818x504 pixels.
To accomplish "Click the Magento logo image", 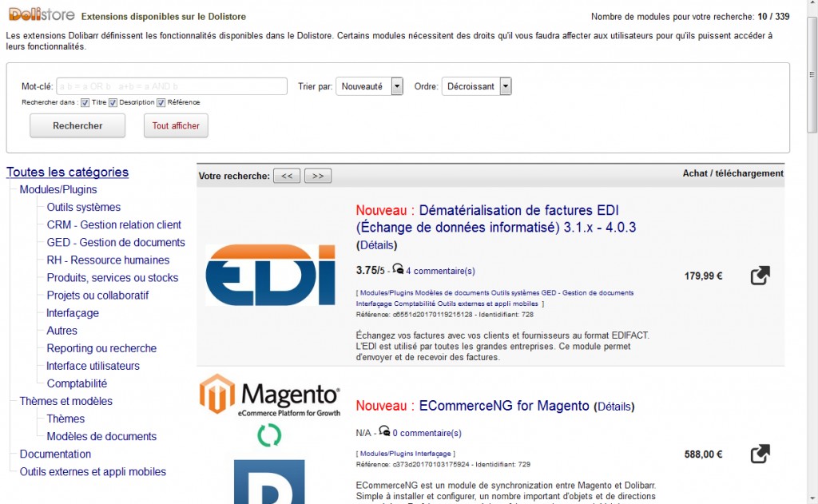I will (x=270, y=395).
